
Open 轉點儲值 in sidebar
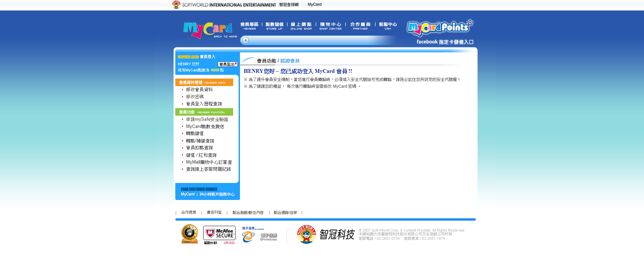coord(195,134)
